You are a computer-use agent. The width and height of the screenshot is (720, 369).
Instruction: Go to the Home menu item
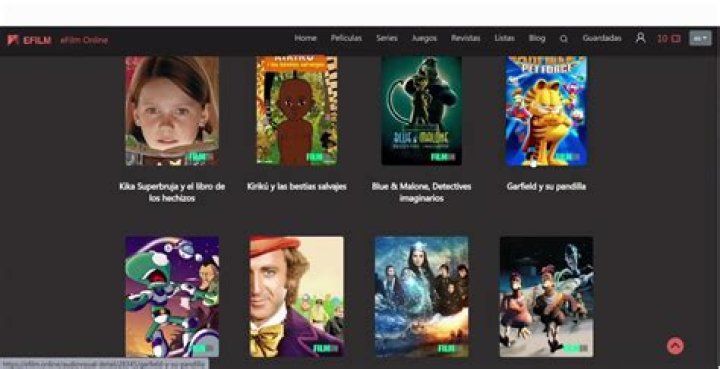305,38
